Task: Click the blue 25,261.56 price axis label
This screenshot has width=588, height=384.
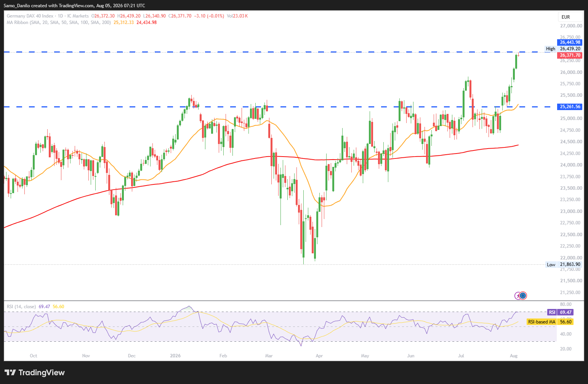Action: pyautogui.click(x=570, y=107)
